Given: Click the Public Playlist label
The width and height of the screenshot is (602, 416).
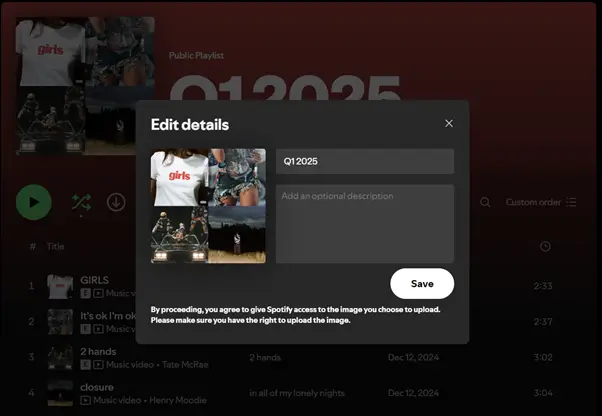Looking at the screenshot, I should point(197,56).
